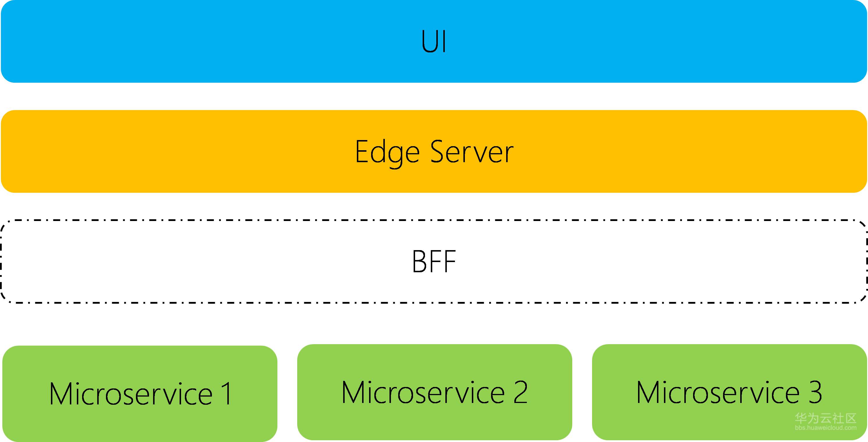Select the word "Edge" in the orange layer
This screenshot has width=868, height=442.
[x=387, y=152]
